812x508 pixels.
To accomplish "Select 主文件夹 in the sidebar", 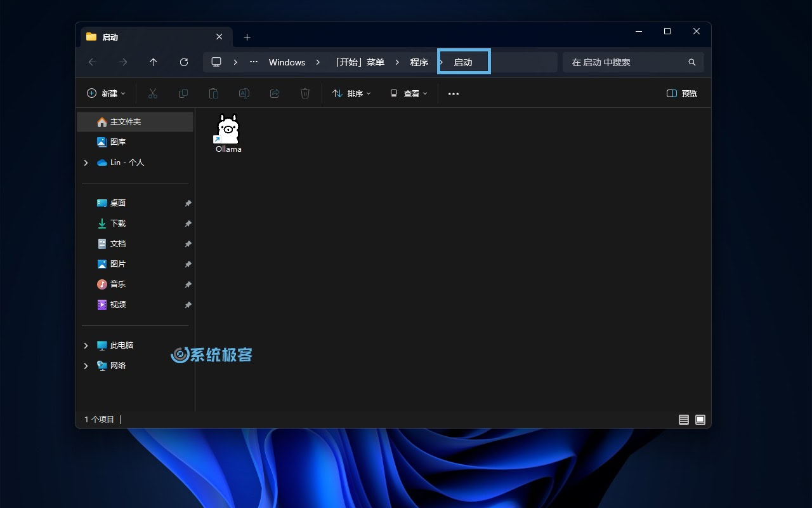I will [135, 122].
